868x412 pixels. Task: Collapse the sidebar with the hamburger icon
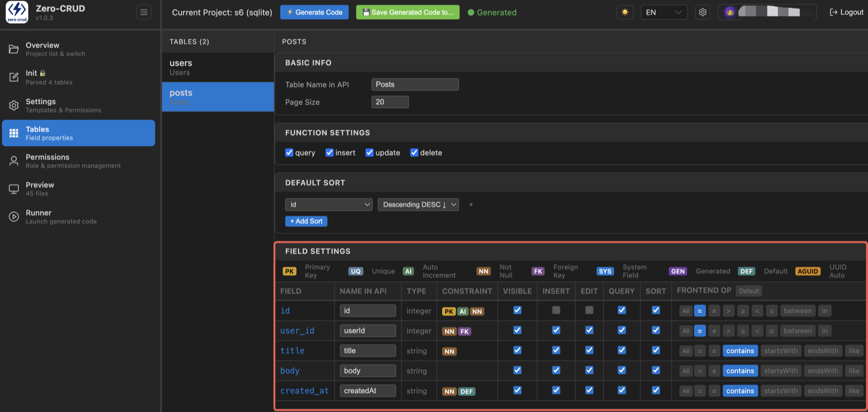tap(144, 12)
